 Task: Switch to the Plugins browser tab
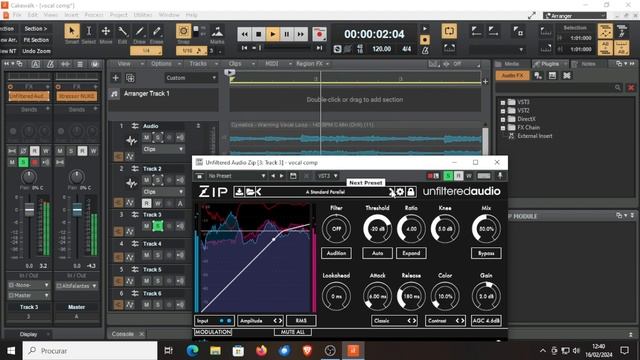(550, 64)
